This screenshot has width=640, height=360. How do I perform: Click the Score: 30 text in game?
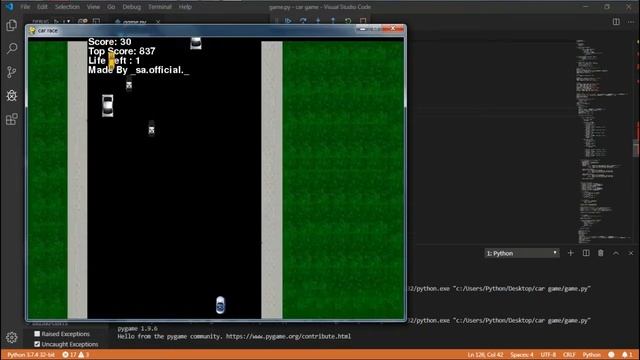[x=110, y=42]
